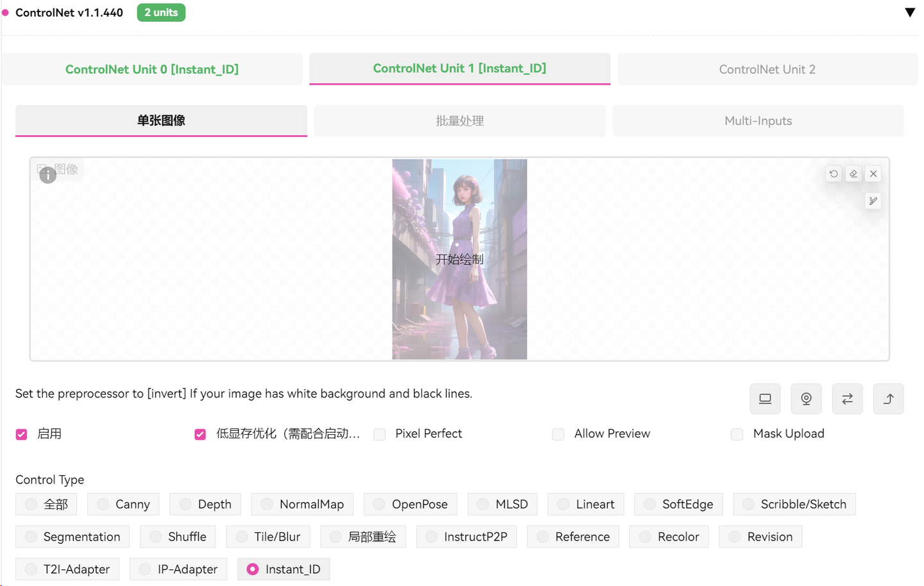Click the 开始绘制 button on the image

pos(459,260)
